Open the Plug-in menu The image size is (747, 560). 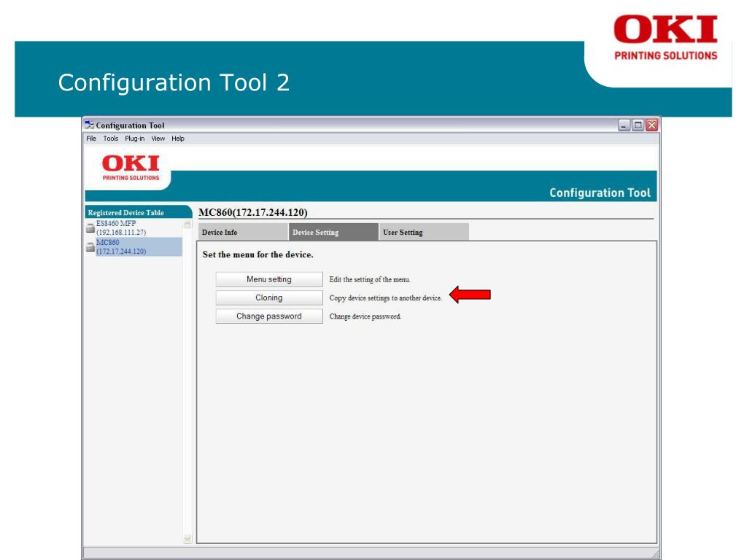pos(135,139)
